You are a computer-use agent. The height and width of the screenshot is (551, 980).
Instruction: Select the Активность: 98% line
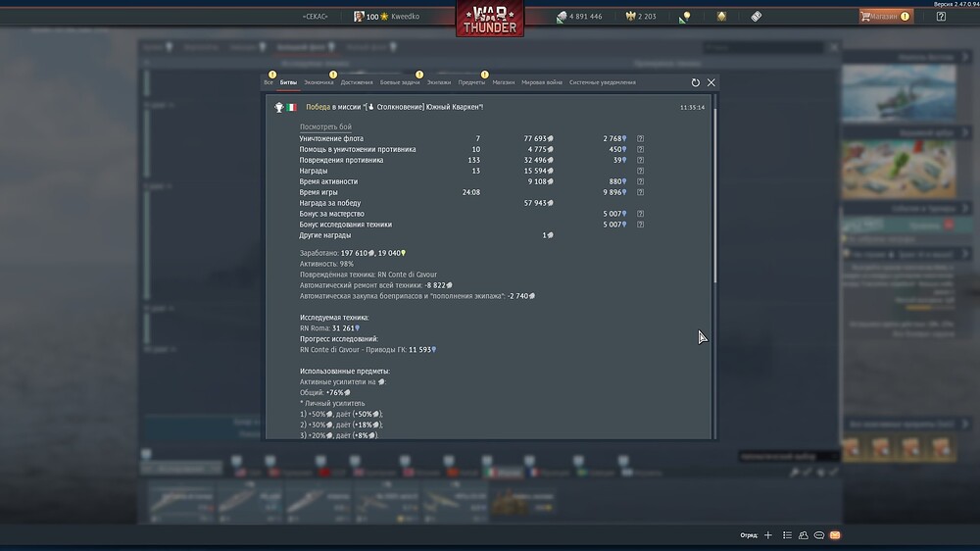326,264
